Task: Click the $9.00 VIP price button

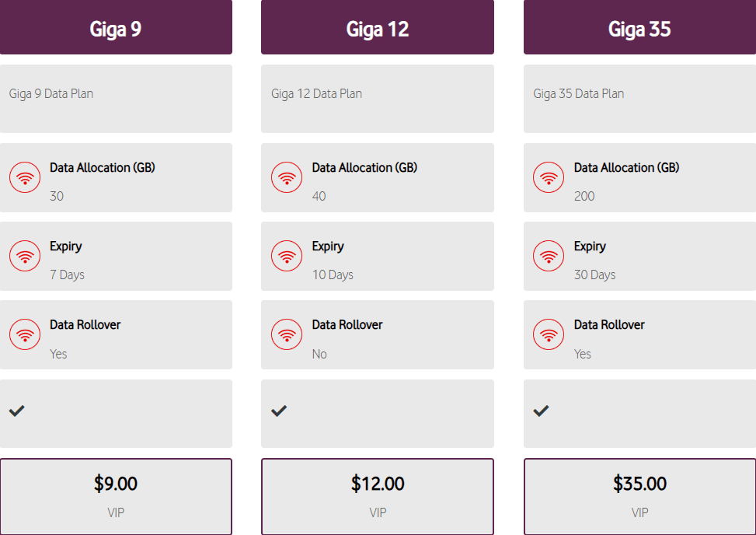Action: [x=116, y=497]
